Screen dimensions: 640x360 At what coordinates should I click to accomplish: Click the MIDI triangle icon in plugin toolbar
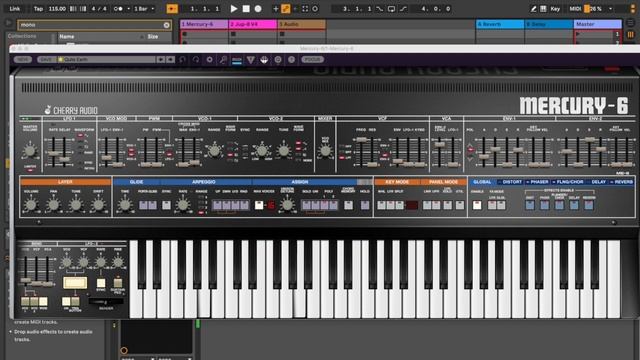(x=251, y=60)
